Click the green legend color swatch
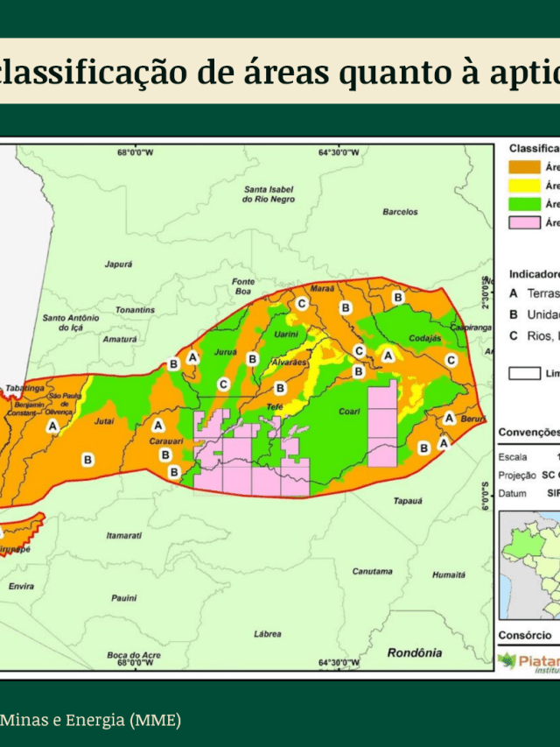The height and width of the screenshot is (747, 560). (x=524, y=203)
